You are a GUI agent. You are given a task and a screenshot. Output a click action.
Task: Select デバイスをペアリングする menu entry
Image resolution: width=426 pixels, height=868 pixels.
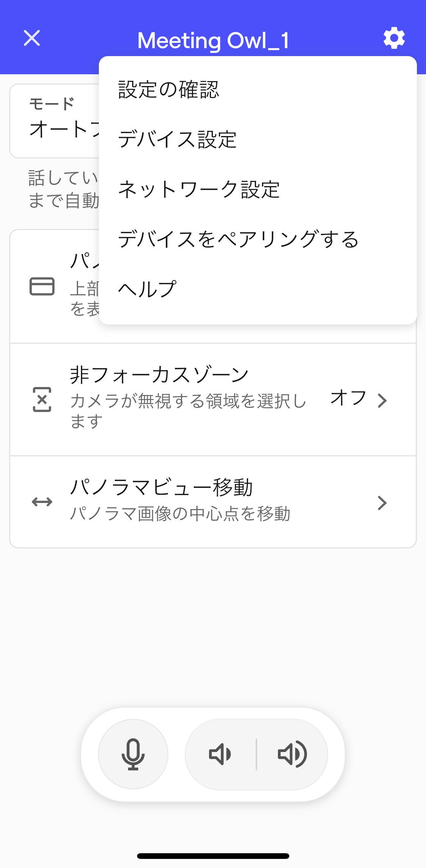[238, 239]
